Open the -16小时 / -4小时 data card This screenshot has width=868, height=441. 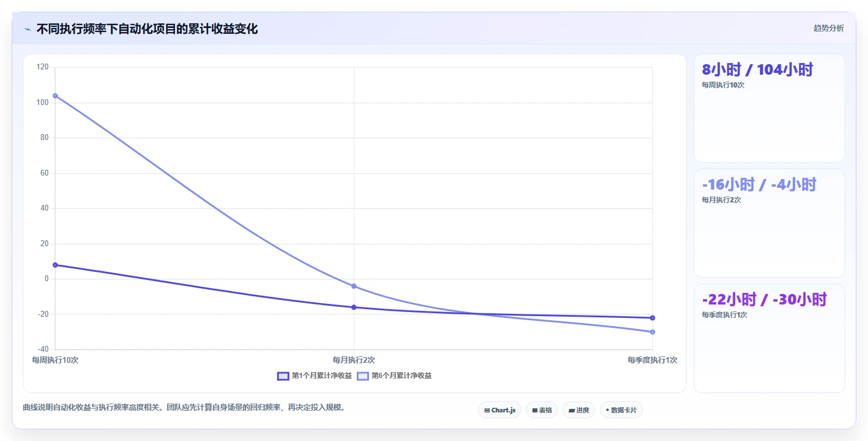click(769, 223)
